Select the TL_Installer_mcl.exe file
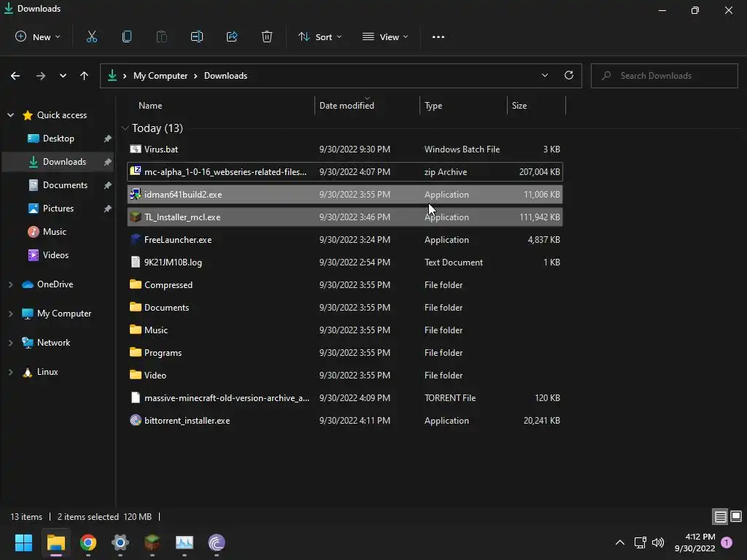747x560 pixels. click(x=345, y=217)
